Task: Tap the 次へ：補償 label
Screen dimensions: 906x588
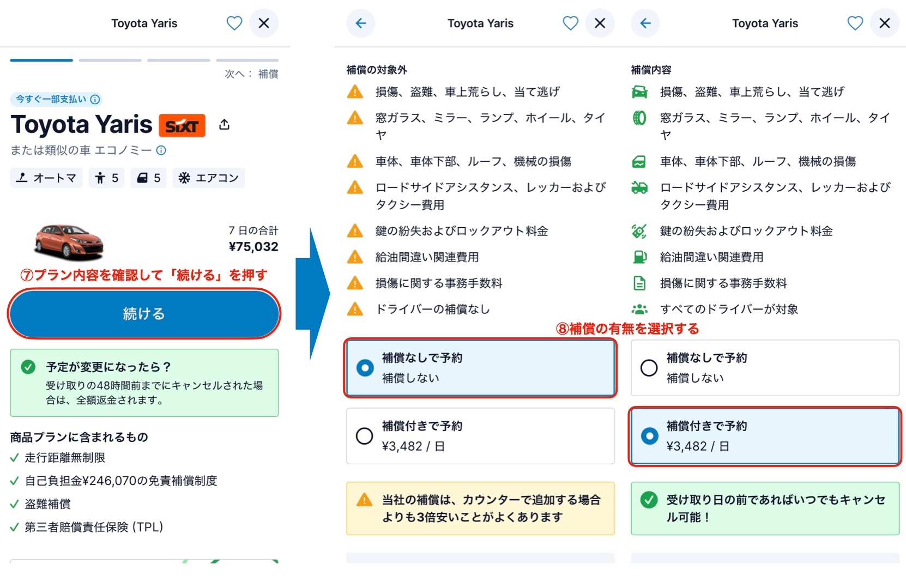Action: coord(251,74)
